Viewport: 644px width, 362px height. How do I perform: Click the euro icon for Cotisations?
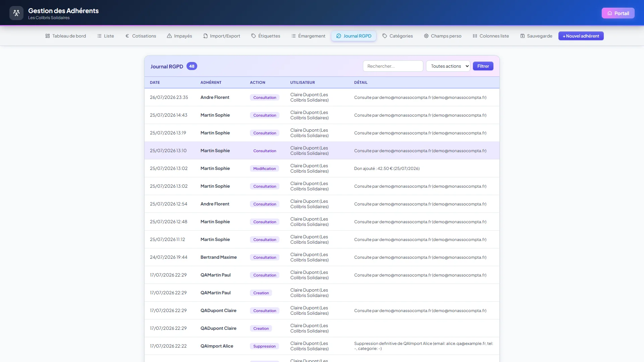(x=127, y=36)
